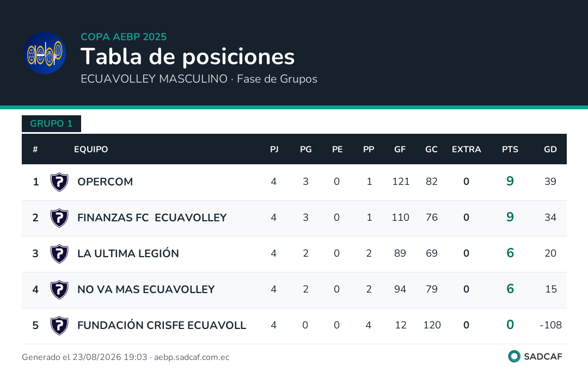Select NO VA MAS ECUAVOLLEY team name

[146, 289]
